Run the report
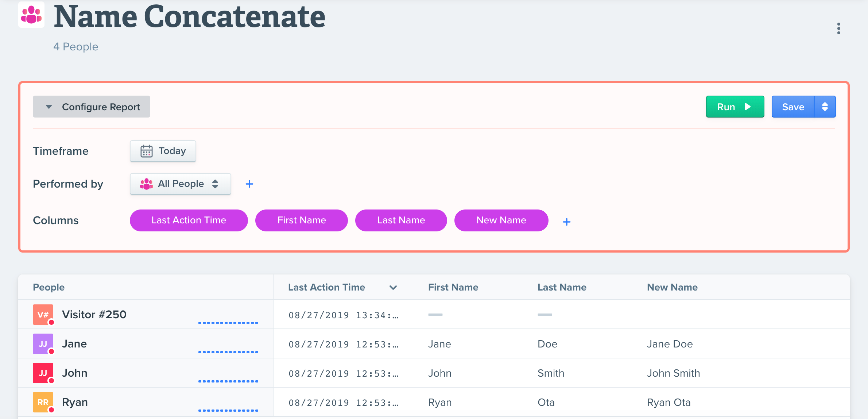This screenshot has width=868, height=419. point(735,107)
